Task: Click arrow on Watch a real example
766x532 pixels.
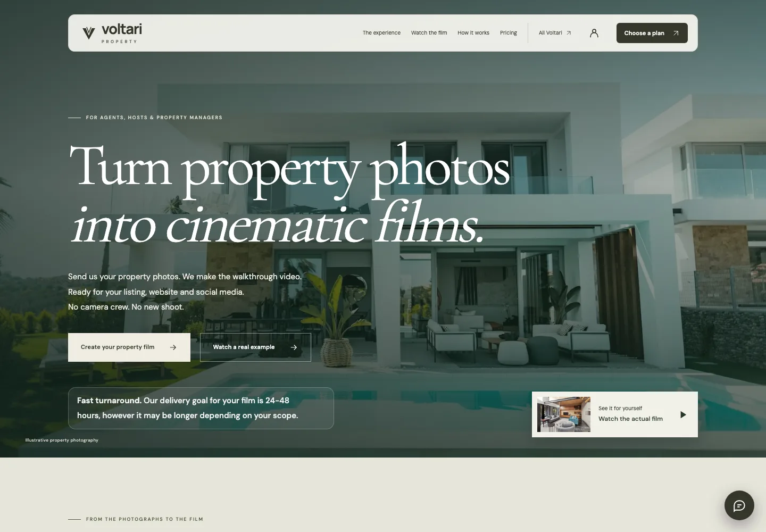Action: pyautogui.click(x=294, y=347)
